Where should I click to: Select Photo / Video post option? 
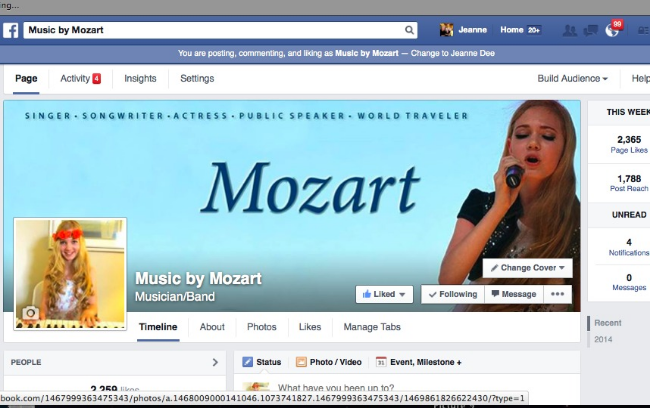pyautogui.click(x=329, y=362)
